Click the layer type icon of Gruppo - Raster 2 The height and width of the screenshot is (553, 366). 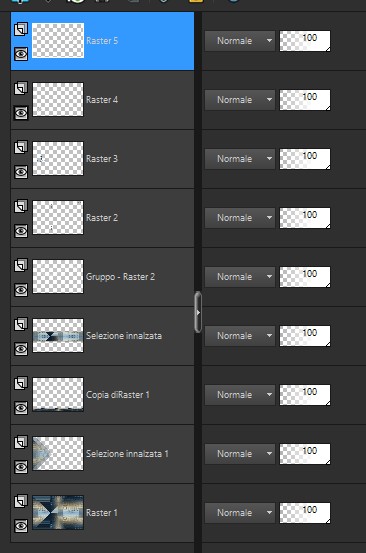[x=21, y=265]
